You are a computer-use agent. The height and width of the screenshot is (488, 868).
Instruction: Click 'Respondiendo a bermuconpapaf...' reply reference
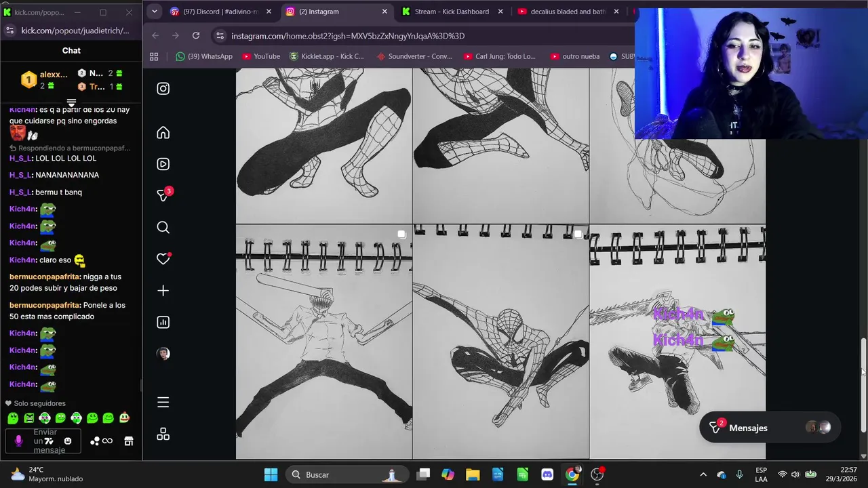70,148
